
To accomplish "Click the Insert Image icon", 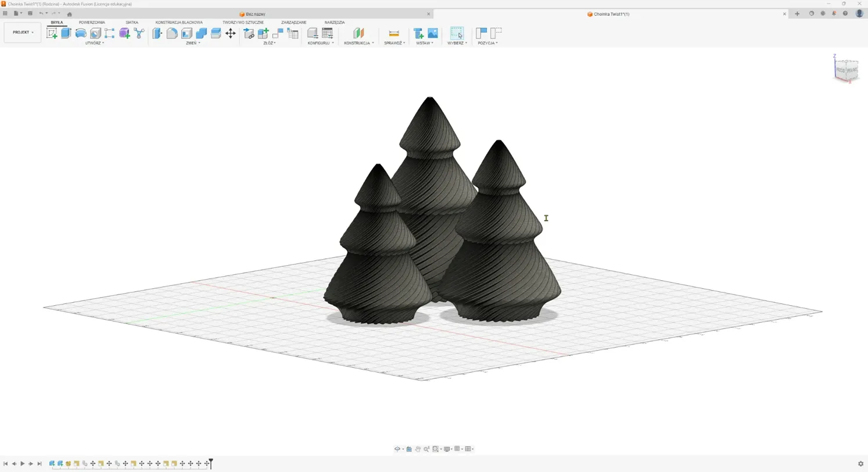I will coord(433,33).
